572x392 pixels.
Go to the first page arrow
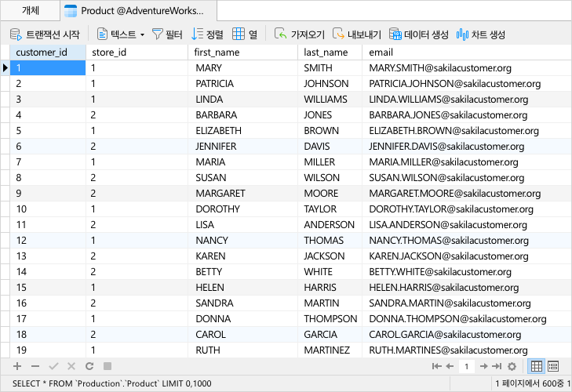pyautogui.click(x=436, y=366)
